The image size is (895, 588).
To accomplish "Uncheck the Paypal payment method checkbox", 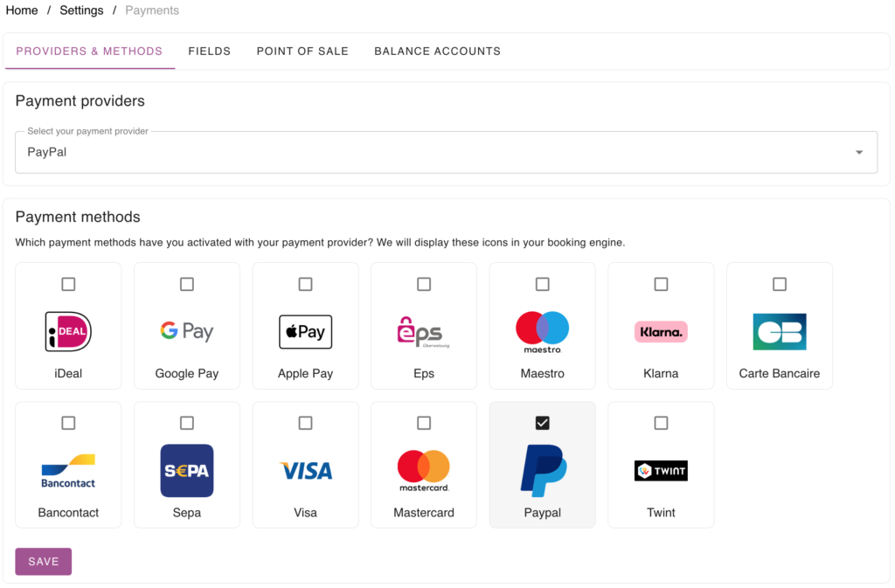I will coord(542,423).
